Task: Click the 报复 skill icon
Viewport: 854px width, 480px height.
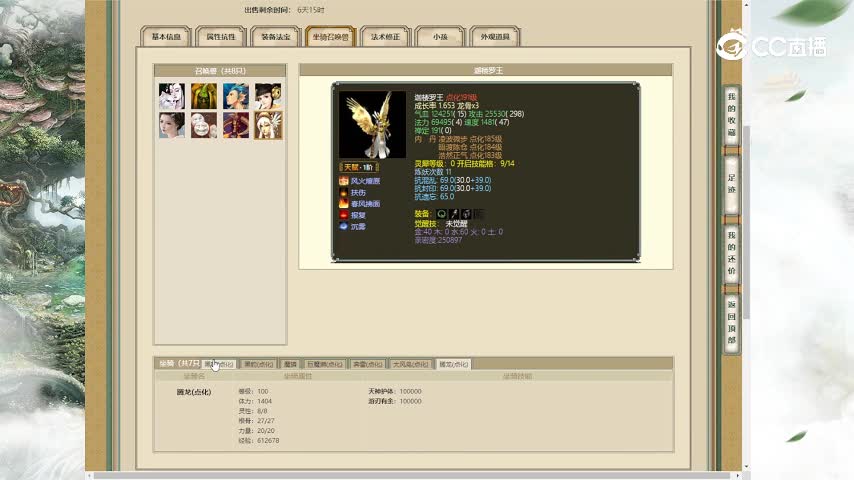Action: coord(344,215)
